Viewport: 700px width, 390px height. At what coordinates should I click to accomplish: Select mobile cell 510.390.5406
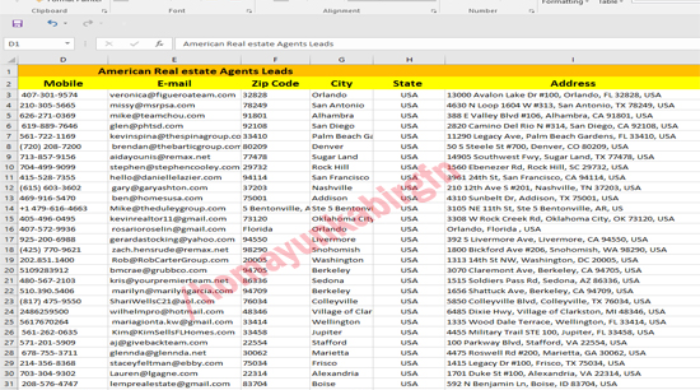tap(63, 291)
